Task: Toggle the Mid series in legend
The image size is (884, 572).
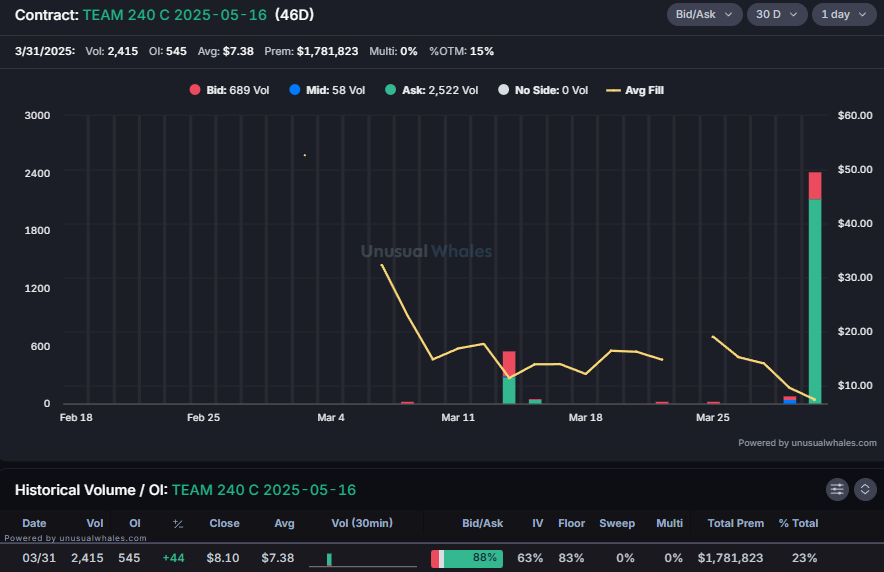Action: 327,90
